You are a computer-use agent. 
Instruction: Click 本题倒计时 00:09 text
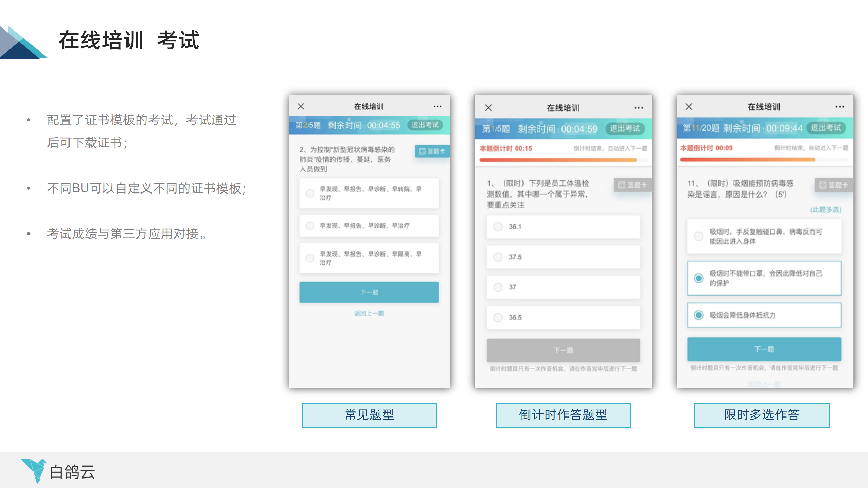(707, 148)
